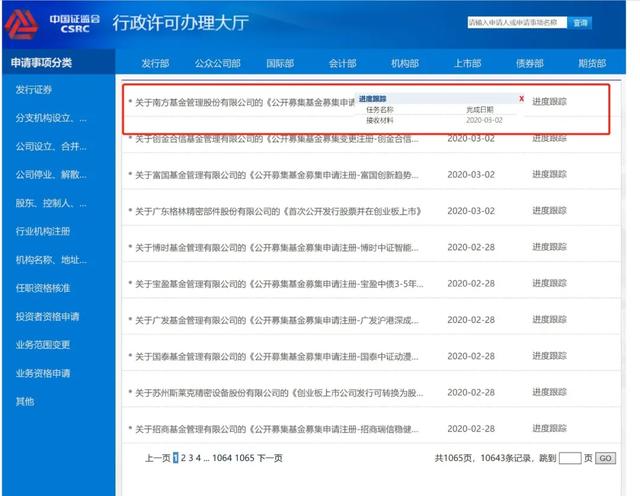Focus the applicant name search field
The height and width of the screenshot is (496, 640).
tap(517, 22)
